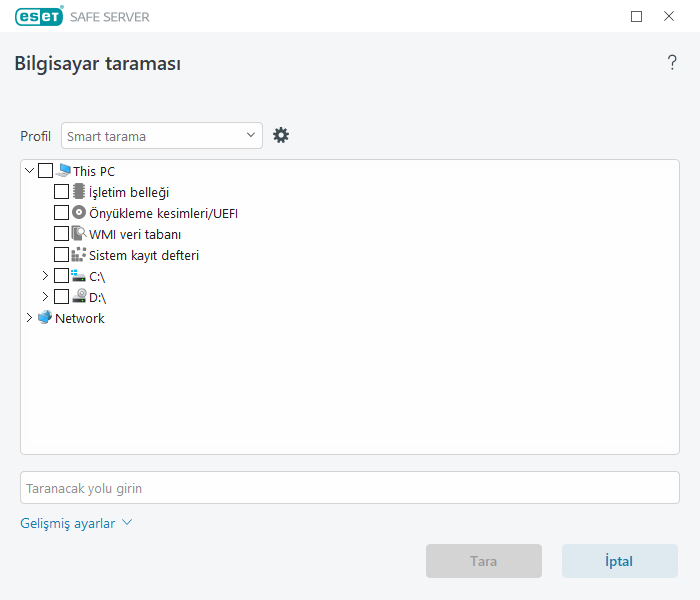Click the C:\ drive icon
Image resolution: width=700 pixels, height=600 pixels.
pyautogui.click(x=79, y=276)
